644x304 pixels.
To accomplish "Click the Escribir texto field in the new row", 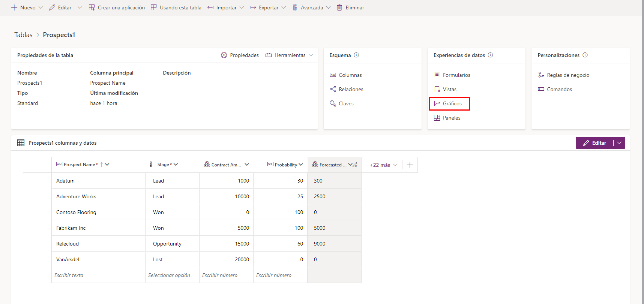I will (x=98, y=275).
